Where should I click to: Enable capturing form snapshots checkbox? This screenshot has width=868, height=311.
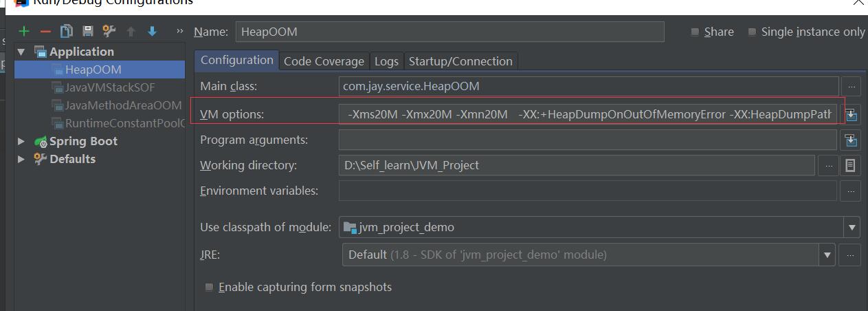[x=209, y=287]
